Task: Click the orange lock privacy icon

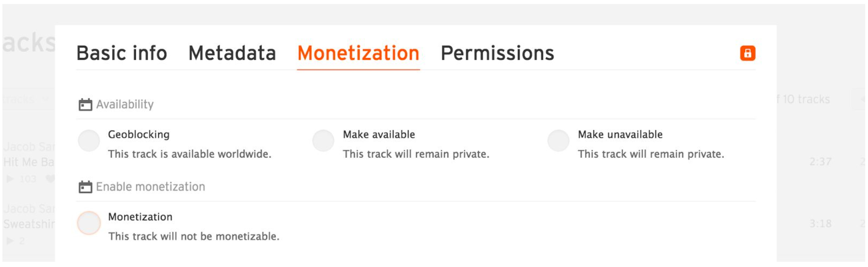Action: tap(747, 53)
